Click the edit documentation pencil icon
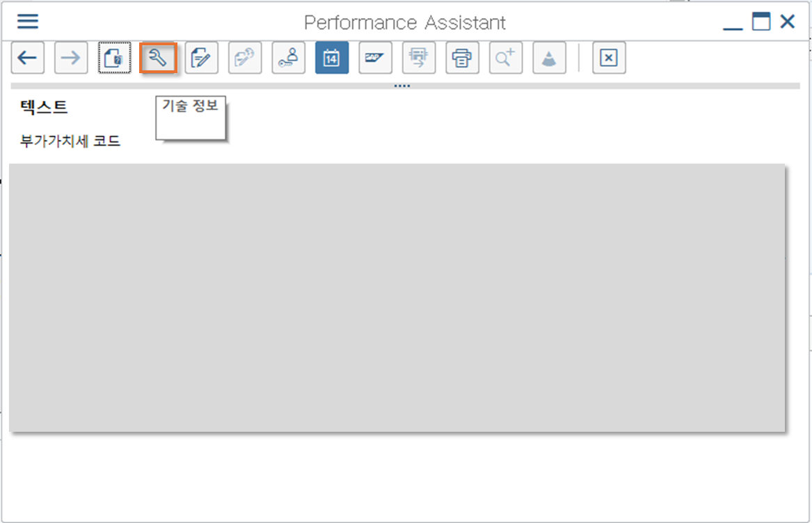 click(202, 58)
